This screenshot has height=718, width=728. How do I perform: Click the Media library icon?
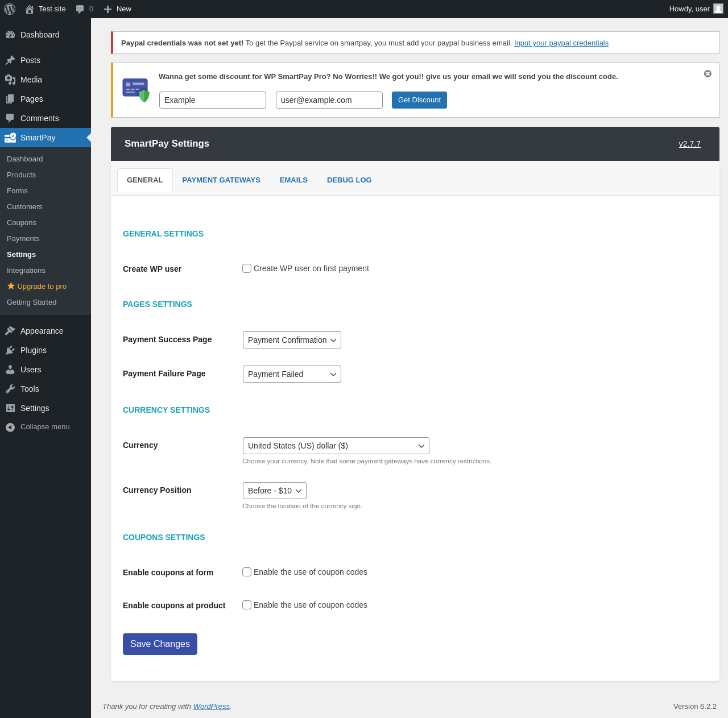[x=10, y=80]
